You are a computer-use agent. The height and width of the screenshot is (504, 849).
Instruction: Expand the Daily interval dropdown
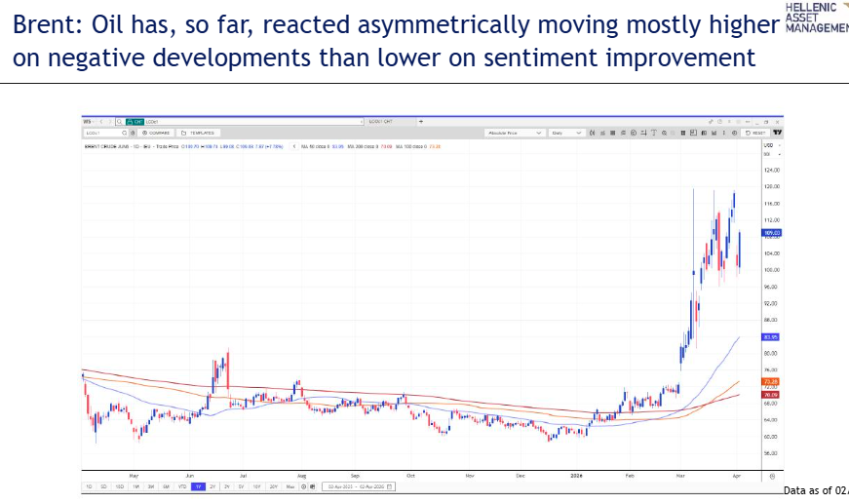[x=566, y=133]
